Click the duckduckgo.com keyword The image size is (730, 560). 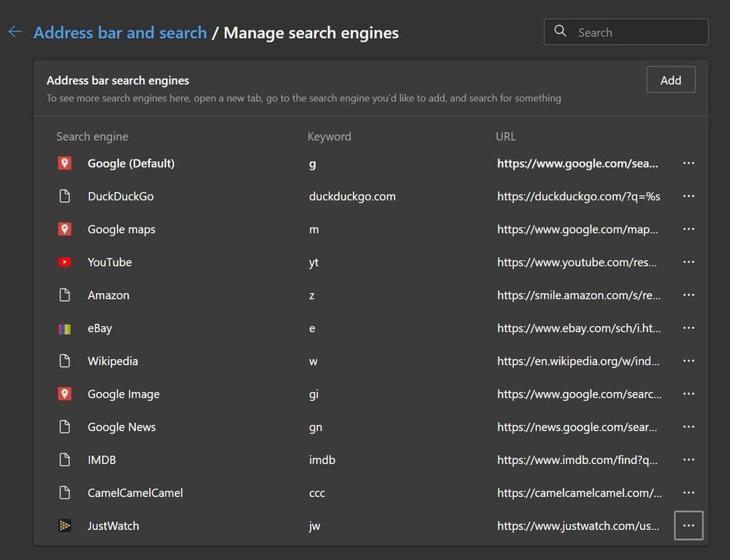pyautogui.click(x=352, y=197)
